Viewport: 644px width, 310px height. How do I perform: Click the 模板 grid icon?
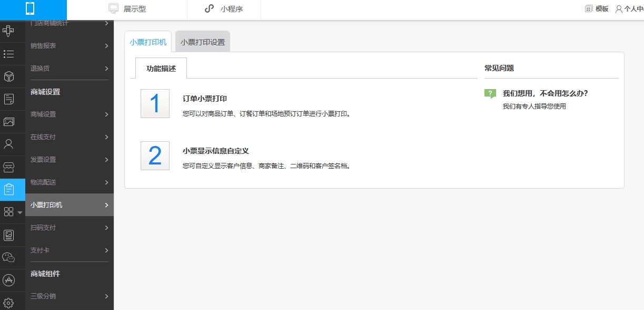coord(589,8)
